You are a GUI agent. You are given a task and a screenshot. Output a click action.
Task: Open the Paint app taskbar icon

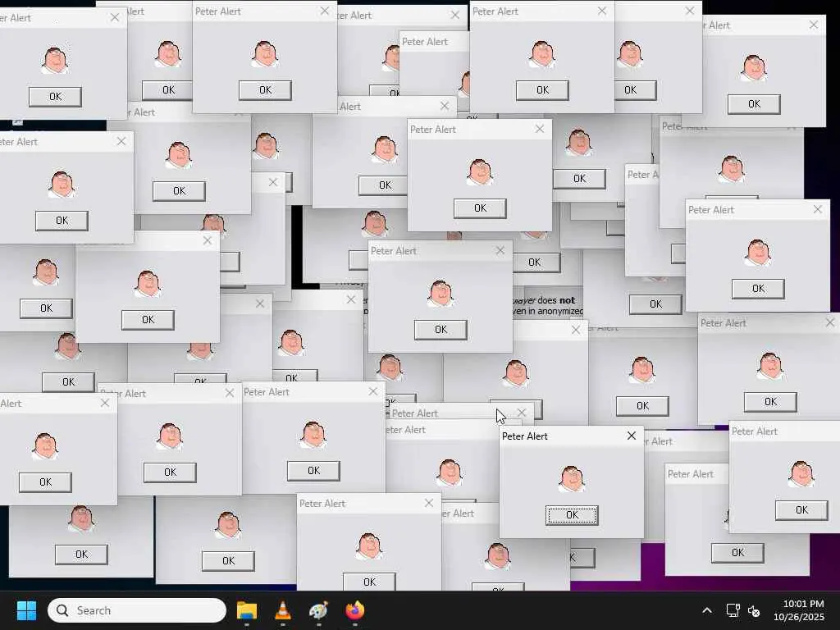pos(319,610)
